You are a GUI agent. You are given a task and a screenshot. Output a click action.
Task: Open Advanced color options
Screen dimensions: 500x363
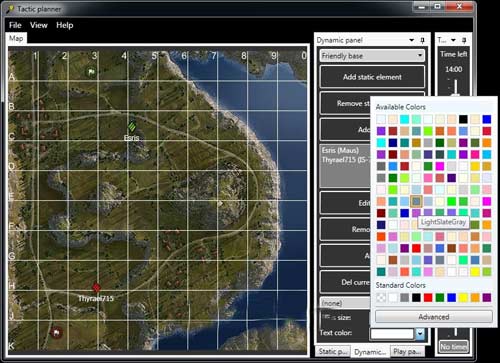[434, 317]
